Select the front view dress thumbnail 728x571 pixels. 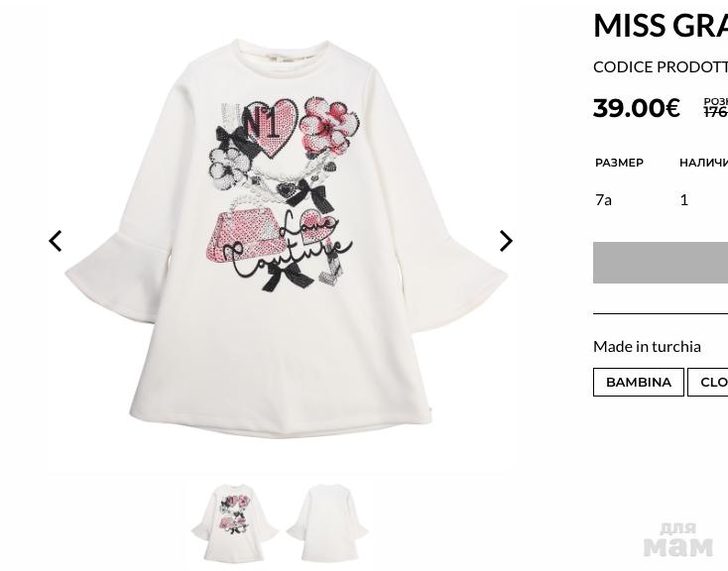234,522
